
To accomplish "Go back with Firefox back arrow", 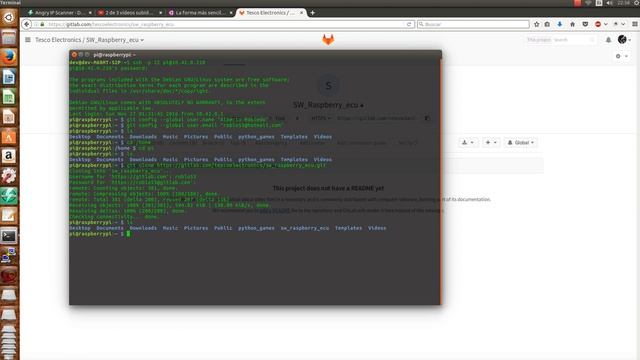I will (27, 24).
